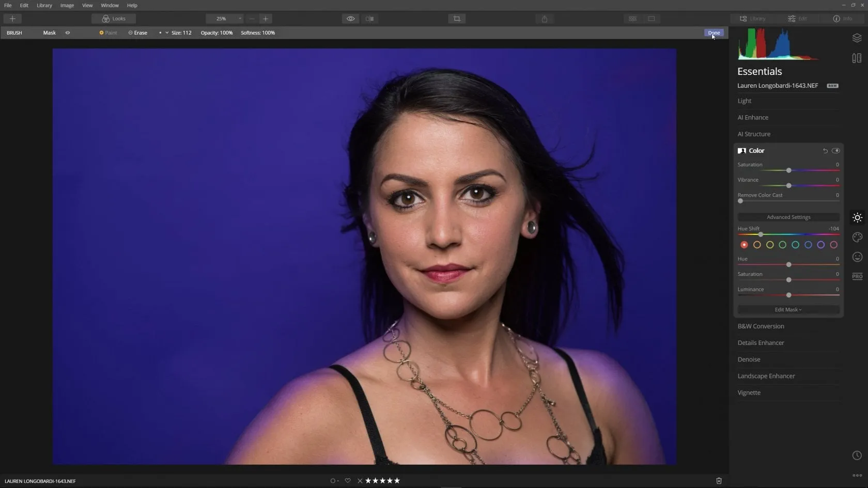
Task: Toggle mask visibility eye in brush bar
Action: tap(68, 33)
